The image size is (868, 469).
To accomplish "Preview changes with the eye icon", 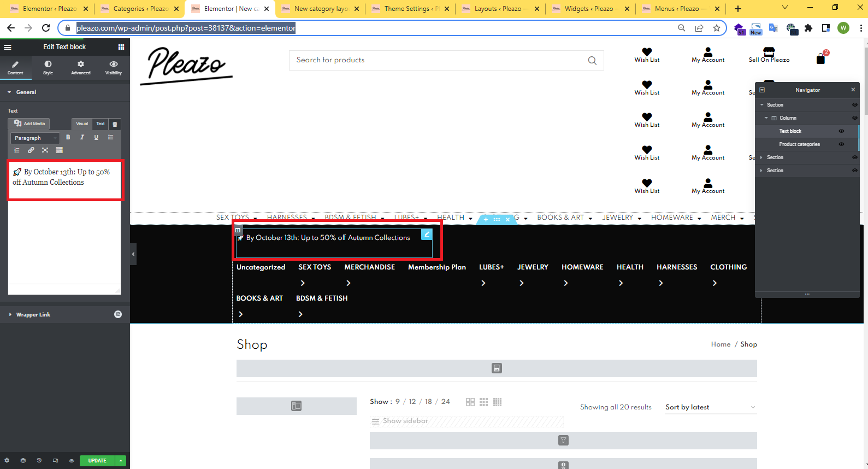I will coord(71,461).
